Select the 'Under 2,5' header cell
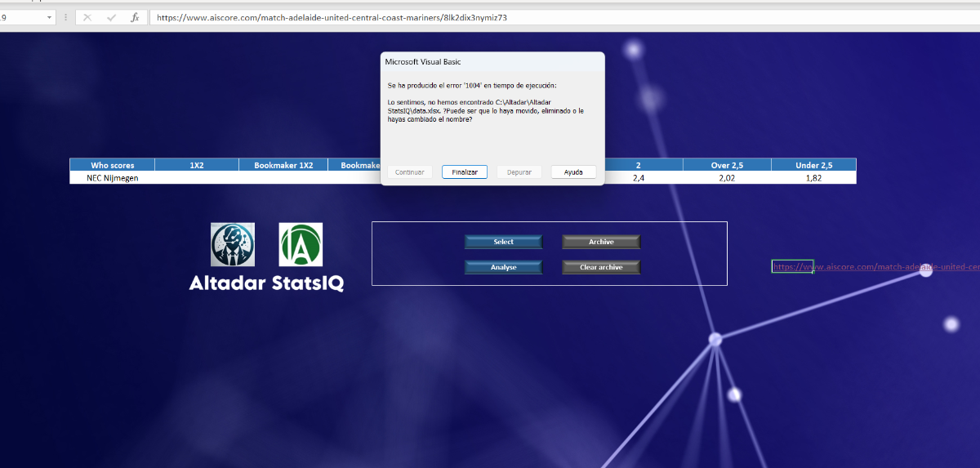 click(x=814, y=165)
